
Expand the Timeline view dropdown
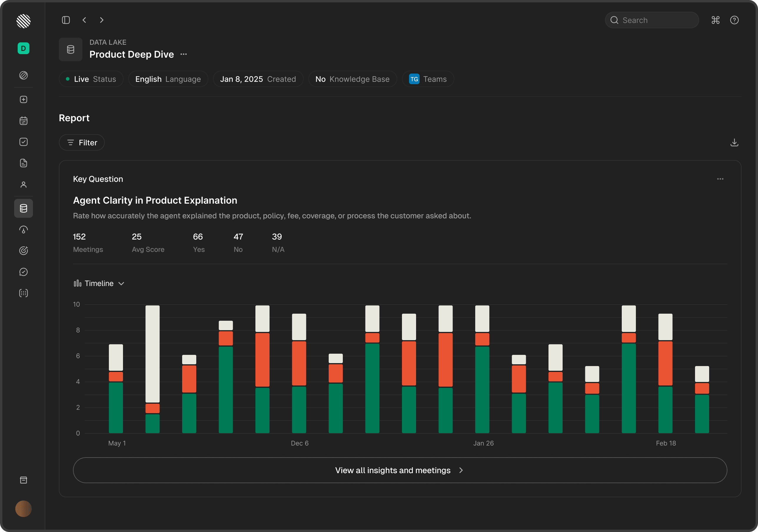coord(99,283)
